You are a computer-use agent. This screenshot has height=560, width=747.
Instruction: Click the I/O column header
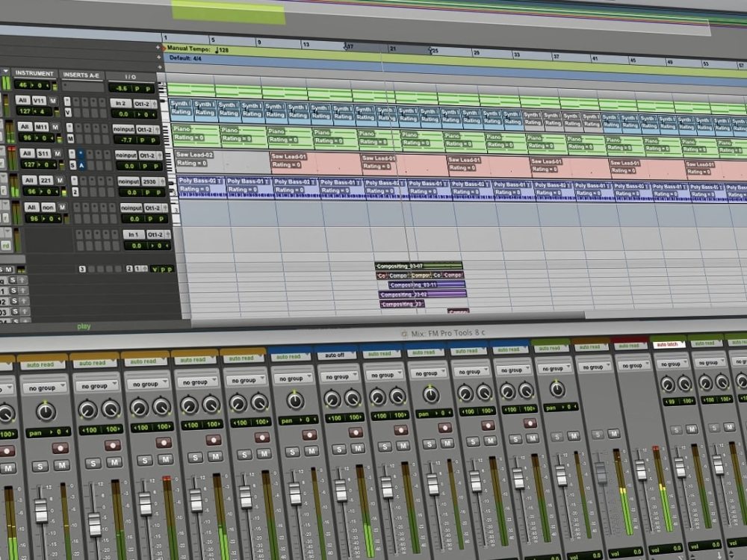click(x=131, y=77)
